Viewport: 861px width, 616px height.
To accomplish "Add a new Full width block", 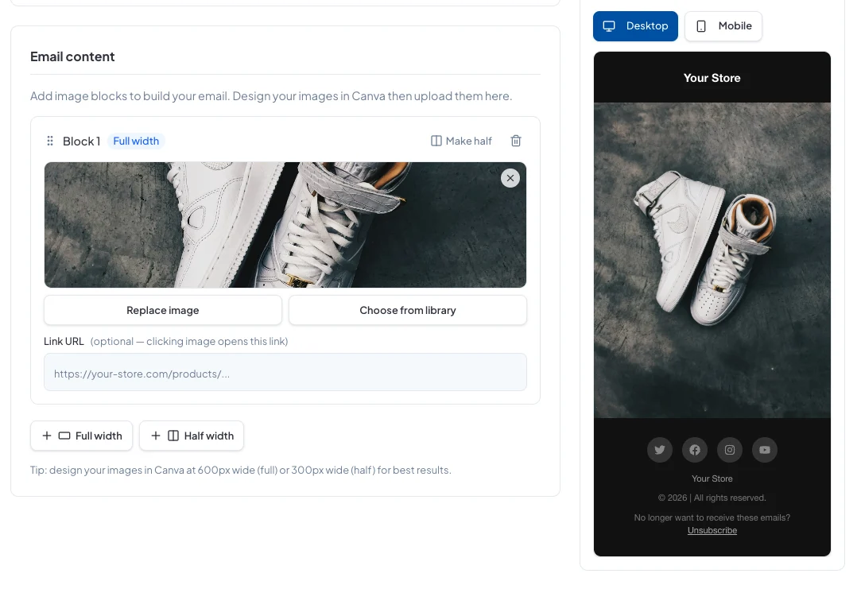I will point(81,436).
